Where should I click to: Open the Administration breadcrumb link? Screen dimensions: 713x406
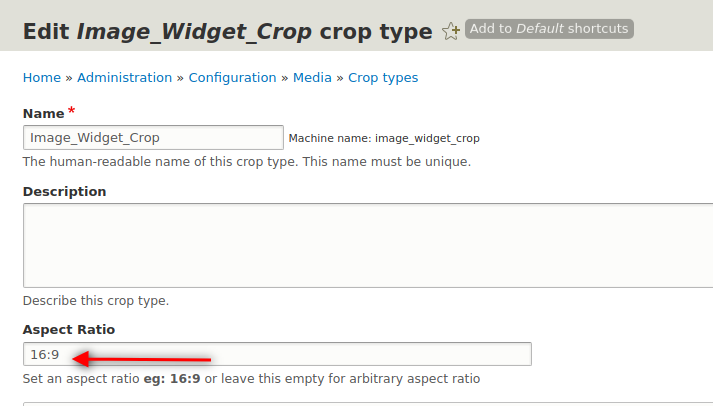click(124, 77)
